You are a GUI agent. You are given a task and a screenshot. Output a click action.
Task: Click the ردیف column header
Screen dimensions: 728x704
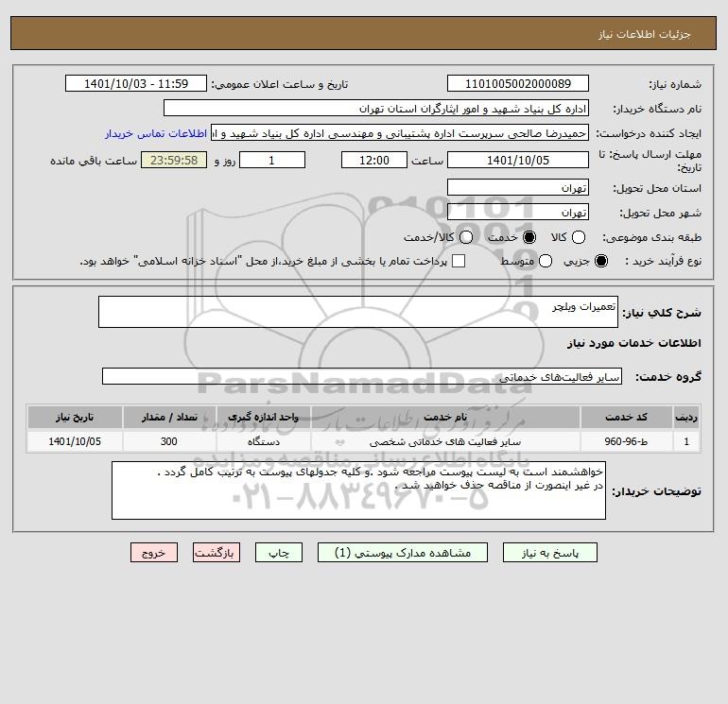(686, 417)
